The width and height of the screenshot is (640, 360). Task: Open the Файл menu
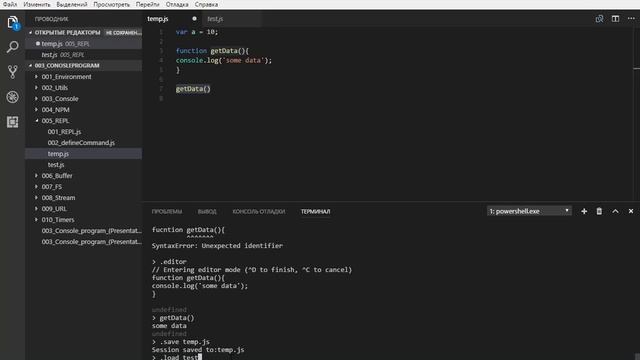coord(10,4)
